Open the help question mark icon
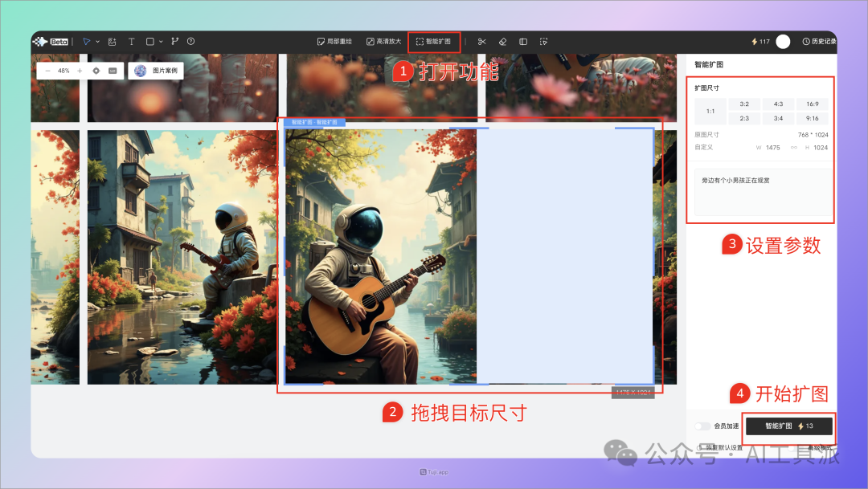868x489 pixels. pyautogui.click(x=191, y=42)
